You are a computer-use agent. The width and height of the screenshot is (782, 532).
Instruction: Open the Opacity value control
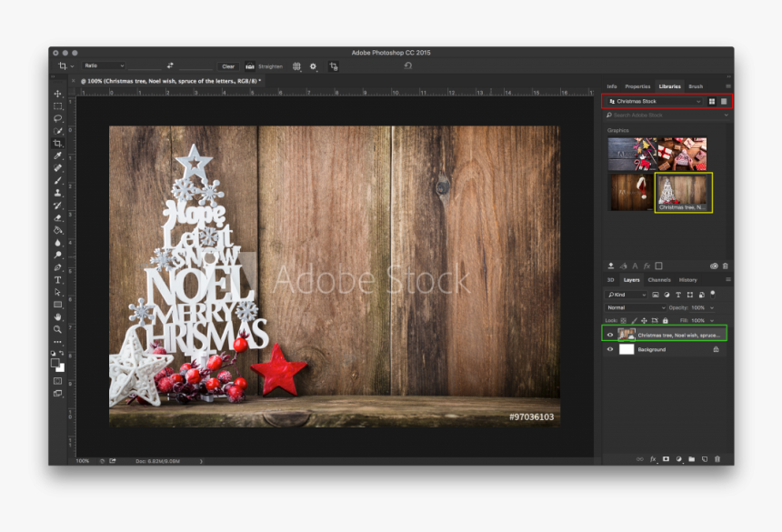(698, 308)
